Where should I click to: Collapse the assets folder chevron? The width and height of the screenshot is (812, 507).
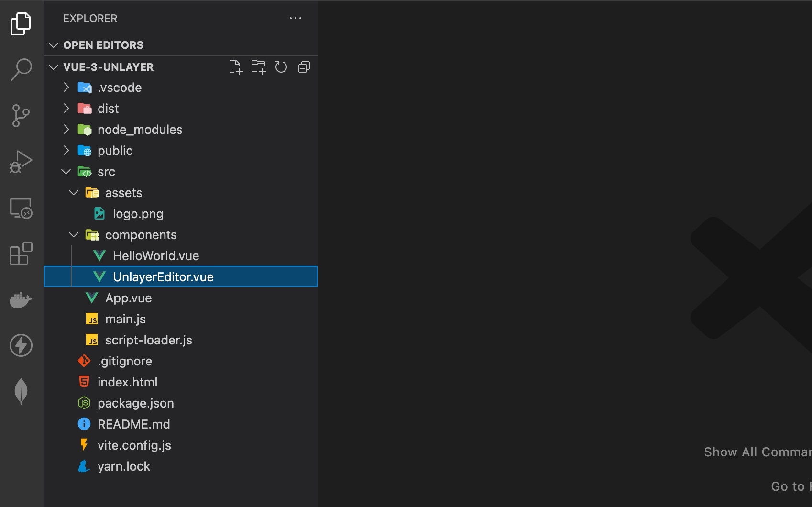[74, 193]
